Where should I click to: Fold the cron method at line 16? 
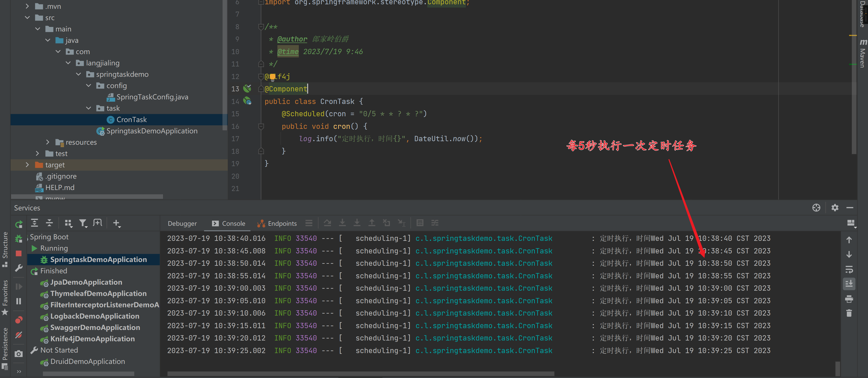(x=261, y=127)
